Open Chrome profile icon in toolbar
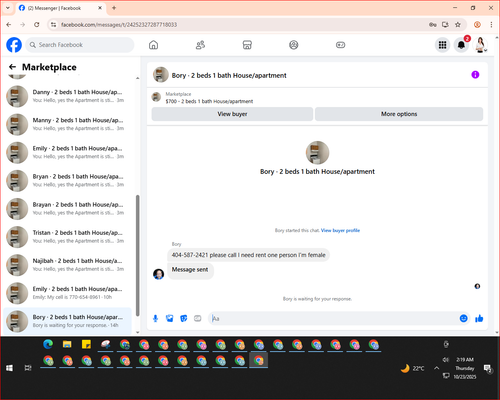The height and width of the screenshot is (400, 500). click(477, 25)
